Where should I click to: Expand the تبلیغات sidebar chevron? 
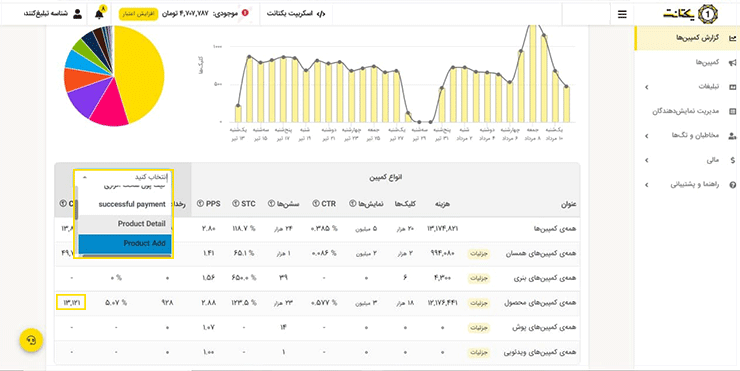coord(646,87)
